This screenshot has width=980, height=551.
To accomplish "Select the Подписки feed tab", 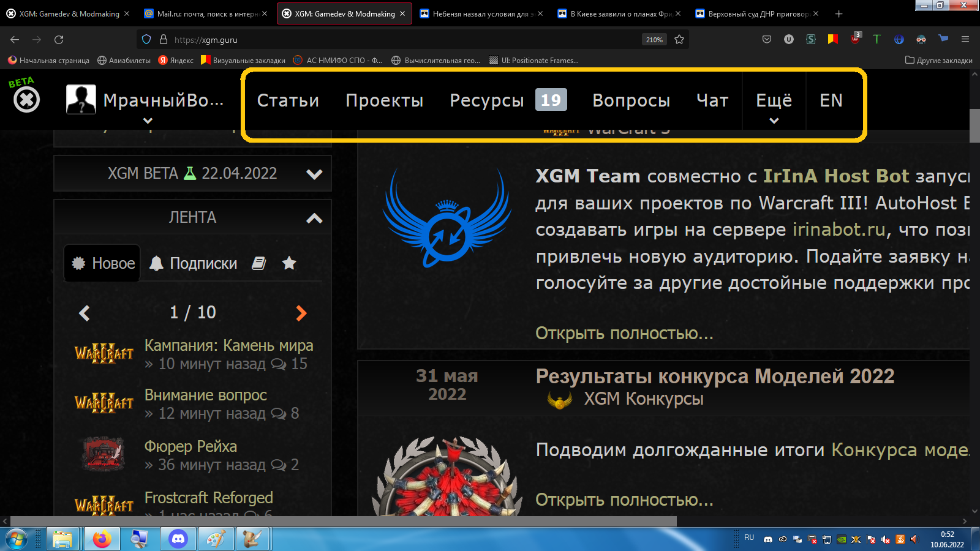I will coord(194,263).
